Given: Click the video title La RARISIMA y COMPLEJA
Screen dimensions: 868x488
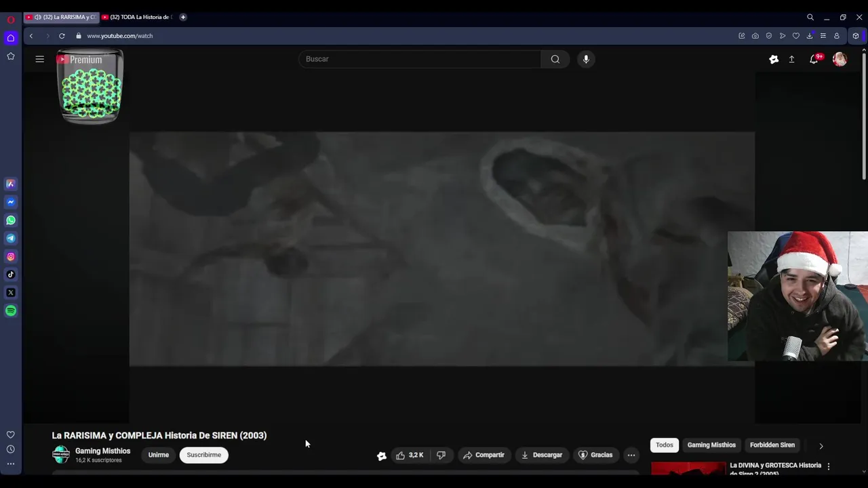Looking at the screenshot, I should point(159,436).
